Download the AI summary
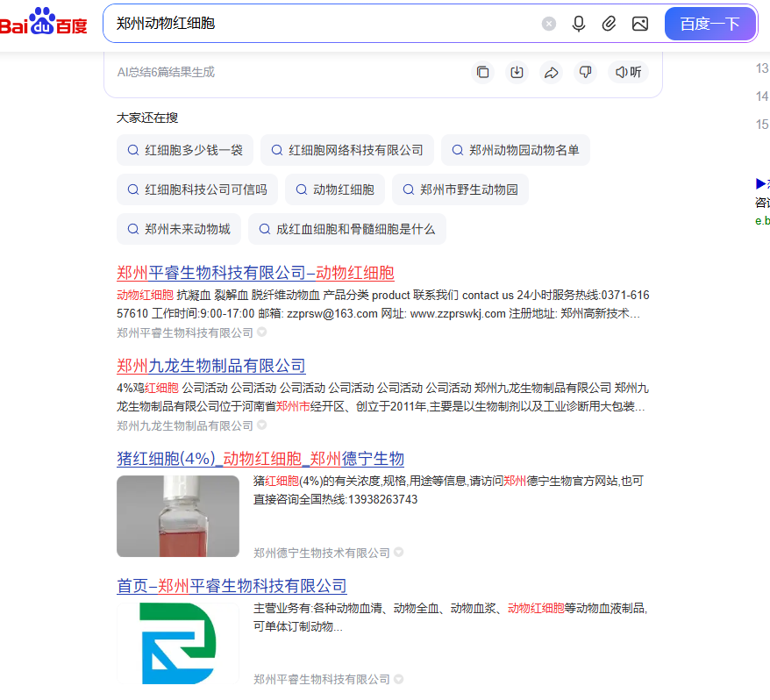 click(x=517, y=72)
